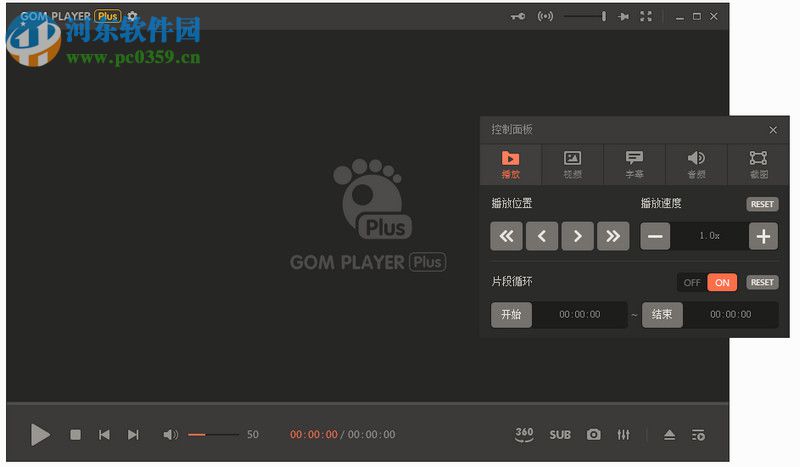Click the loop end time field

[x=731, y=314]
